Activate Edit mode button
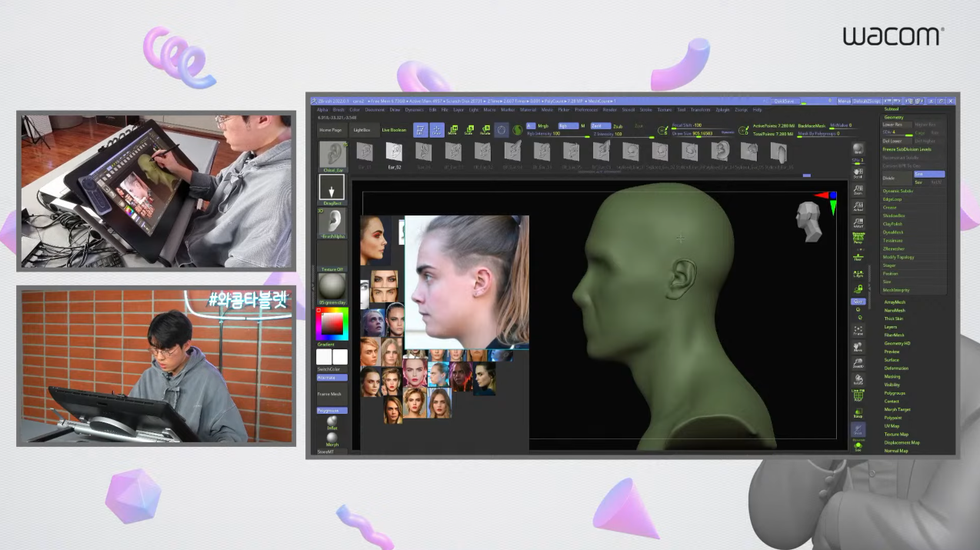980x550 pixels. pos(421,130)
